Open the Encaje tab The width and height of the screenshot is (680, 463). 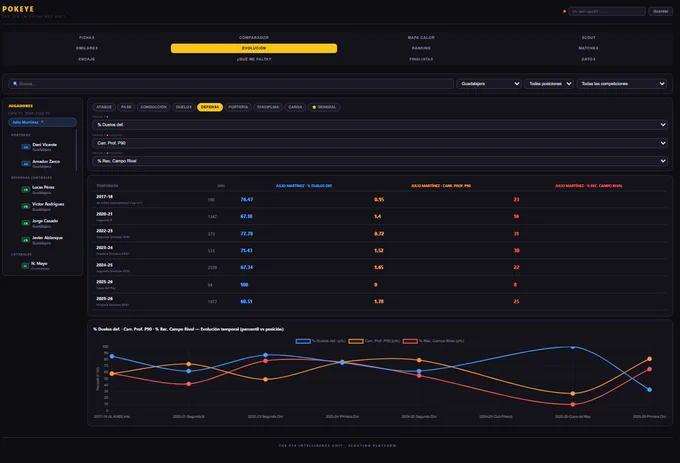coord(86,59)
